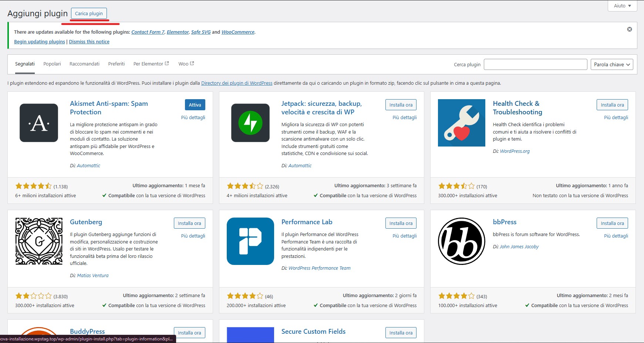Click the WooCommerce link in notice
This screenshot has height=343, width=644.
click(238, 32)
